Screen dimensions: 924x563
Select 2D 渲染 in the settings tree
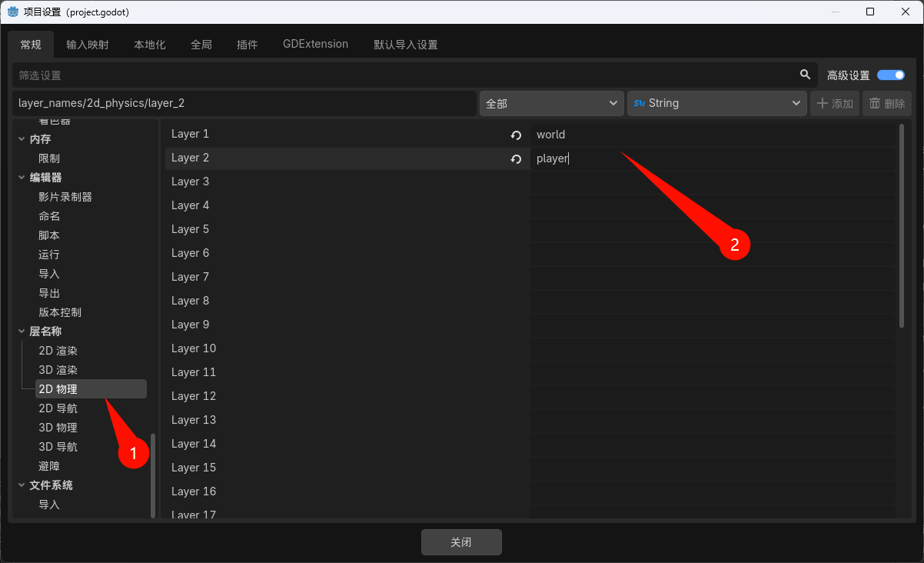click(58, 351)
